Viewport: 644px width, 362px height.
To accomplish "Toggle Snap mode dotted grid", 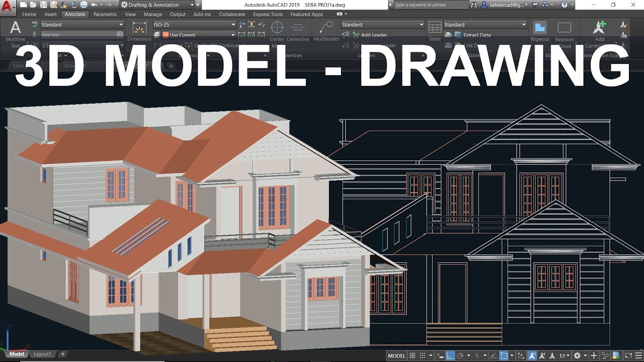I will pos(423,355).
